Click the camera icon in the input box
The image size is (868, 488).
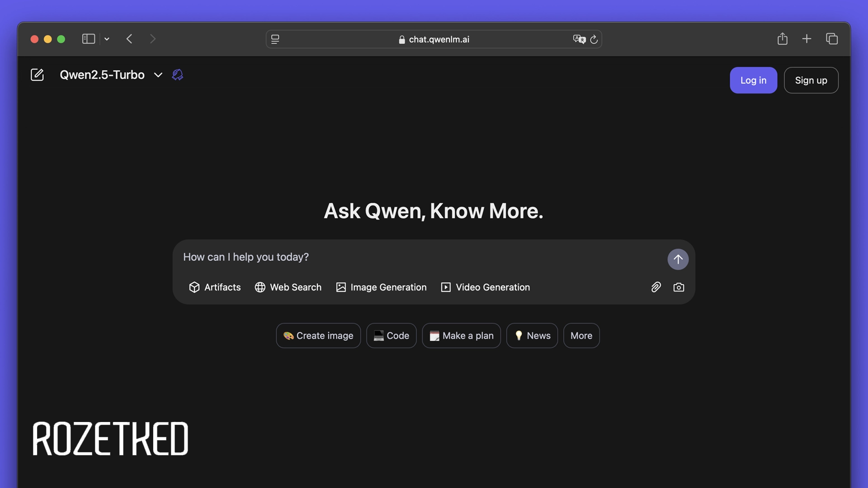pos(679,287)
